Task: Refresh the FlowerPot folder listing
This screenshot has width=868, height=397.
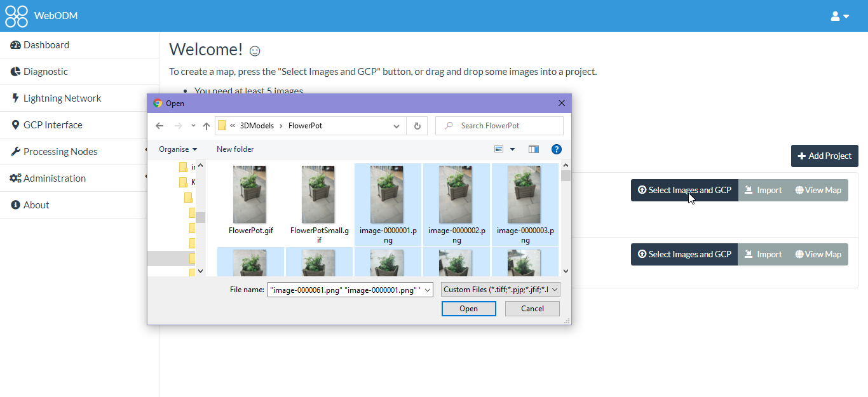Action: 417,126
